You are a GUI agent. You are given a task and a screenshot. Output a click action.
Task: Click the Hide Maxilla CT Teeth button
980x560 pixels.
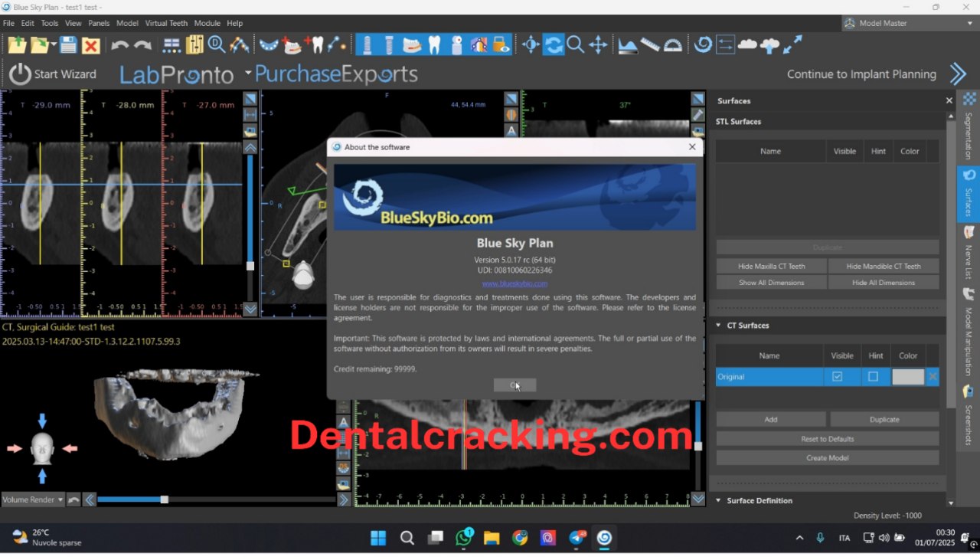click(x=771, y=266)
